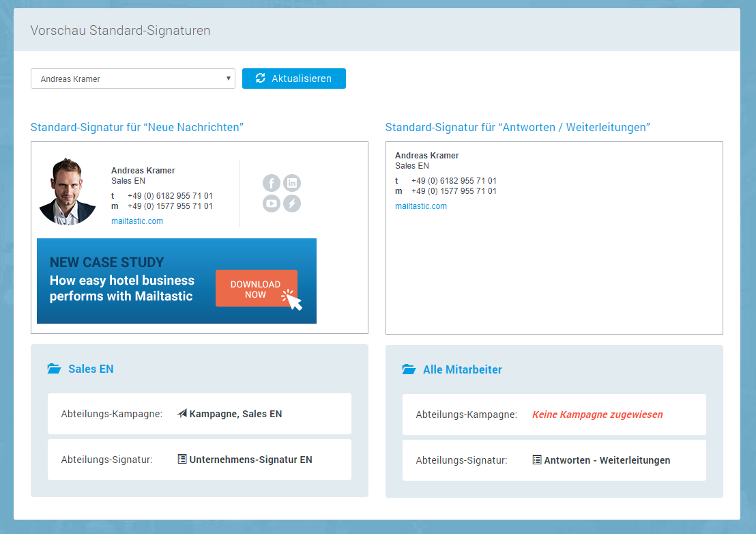Click the Antworten - Weiterleitungen list icon
Image resolution: width=756 pixels, height=534 pixels.
(536, 460)
